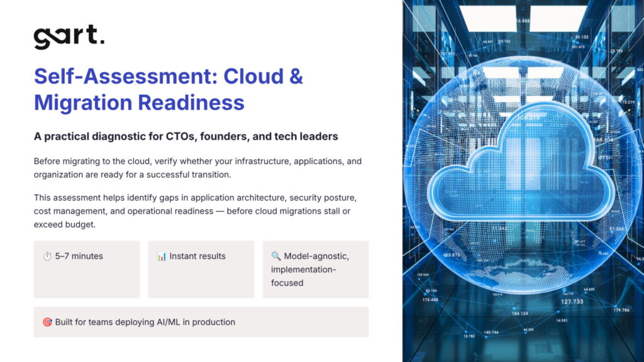The width and height of the screenshot is (644, 362).
Task: Click the period in the Gart wordmark
Action: pos(102,41)
